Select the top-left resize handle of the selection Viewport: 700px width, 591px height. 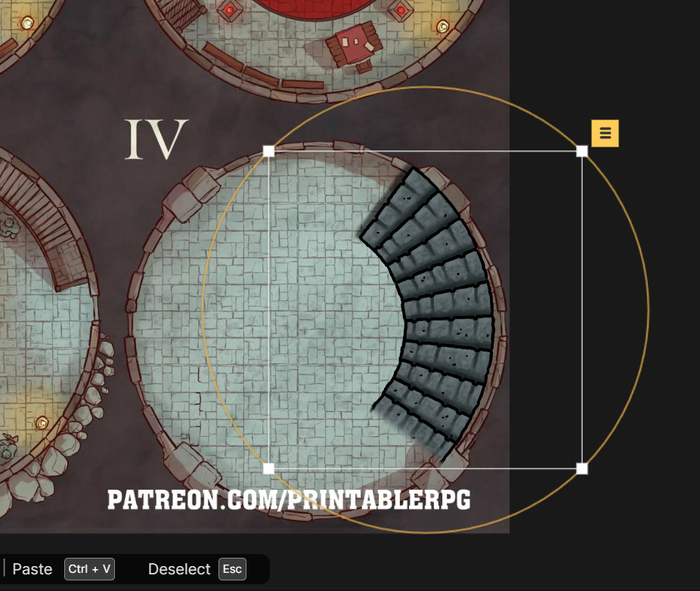269,151
